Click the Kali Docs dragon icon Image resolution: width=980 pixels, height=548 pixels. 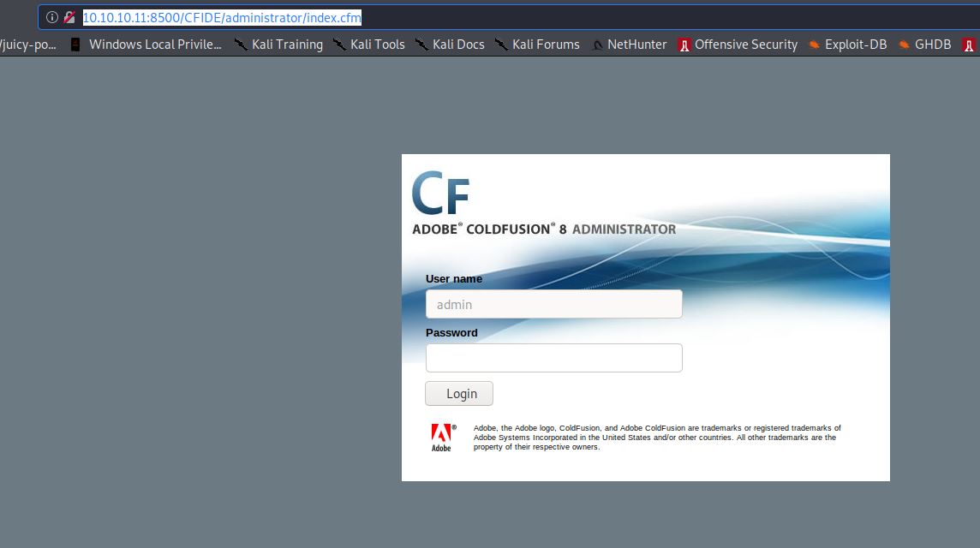421,45
